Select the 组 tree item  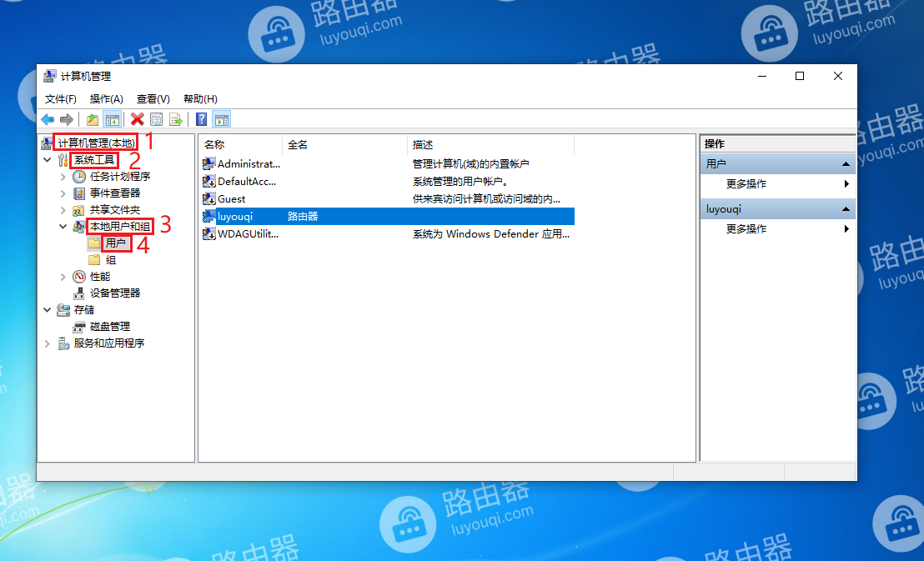point(111,260)
